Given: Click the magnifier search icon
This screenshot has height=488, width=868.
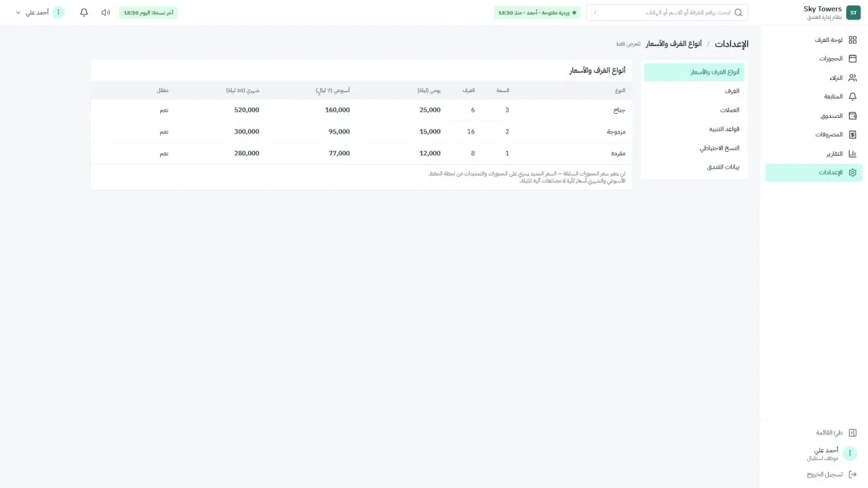Looking at the screenshot, I should pos(738,12).
